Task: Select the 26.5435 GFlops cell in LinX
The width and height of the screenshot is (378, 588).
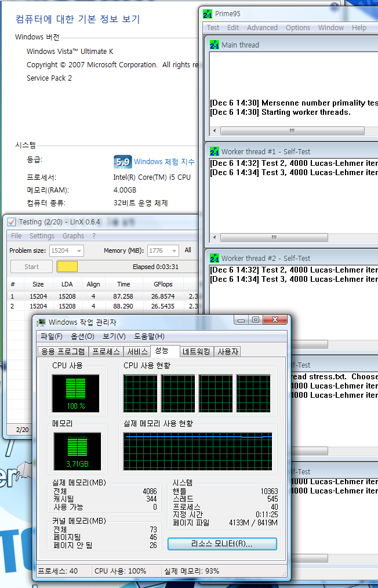Action: pos(163,306)
